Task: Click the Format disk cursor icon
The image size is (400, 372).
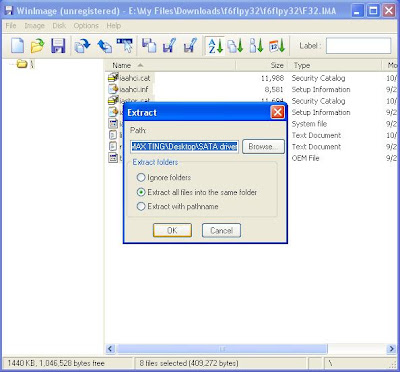Action: click(124, 45)
